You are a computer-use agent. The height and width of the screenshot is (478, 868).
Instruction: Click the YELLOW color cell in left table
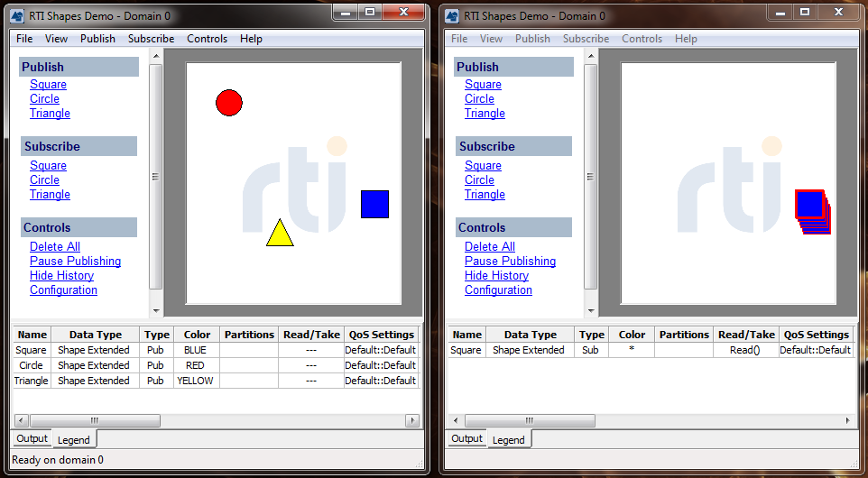tap(196, 381)
